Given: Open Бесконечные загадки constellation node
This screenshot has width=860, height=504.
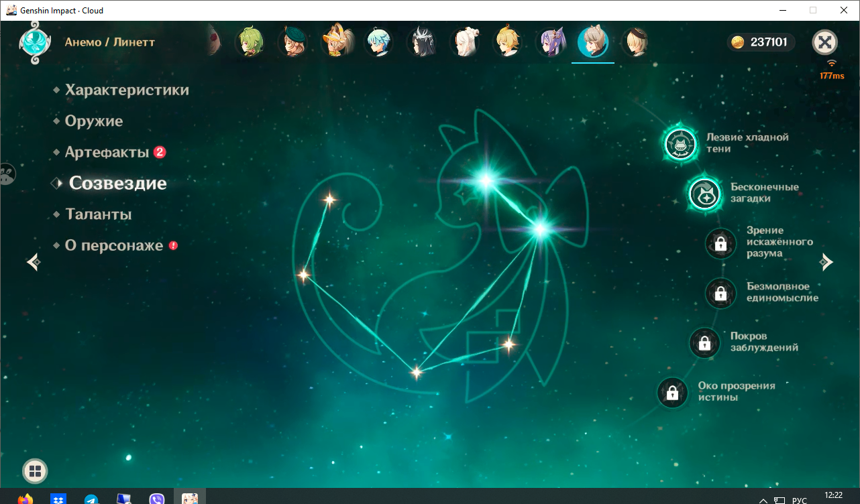Looking at the screenshot, I should pyautogui.click(x=705, y=193).
